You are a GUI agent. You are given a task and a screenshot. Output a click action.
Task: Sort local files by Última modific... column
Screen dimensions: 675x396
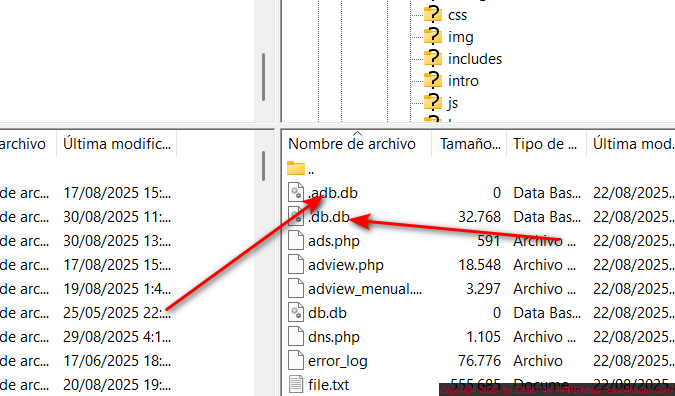[x=116, y=144]
